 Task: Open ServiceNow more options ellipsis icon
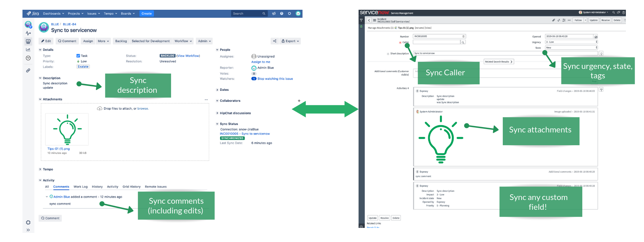coord(569,20)
